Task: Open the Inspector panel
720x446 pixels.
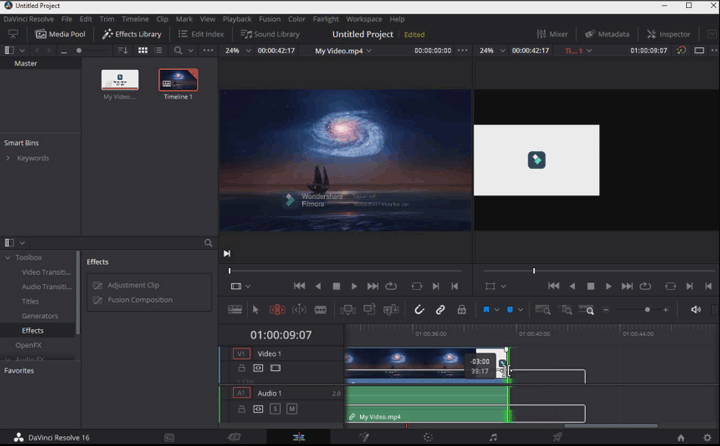Action: (667, 34)
